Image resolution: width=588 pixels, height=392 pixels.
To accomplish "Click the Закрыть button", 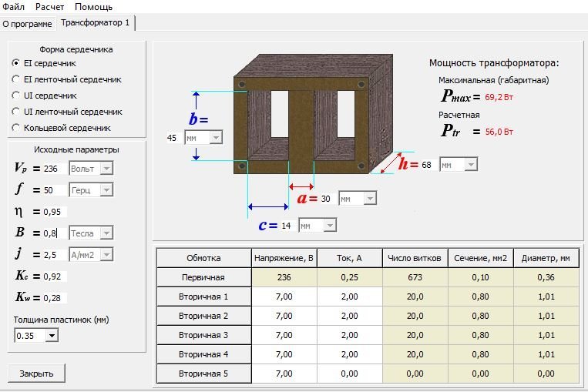I will tap(36, 374).
